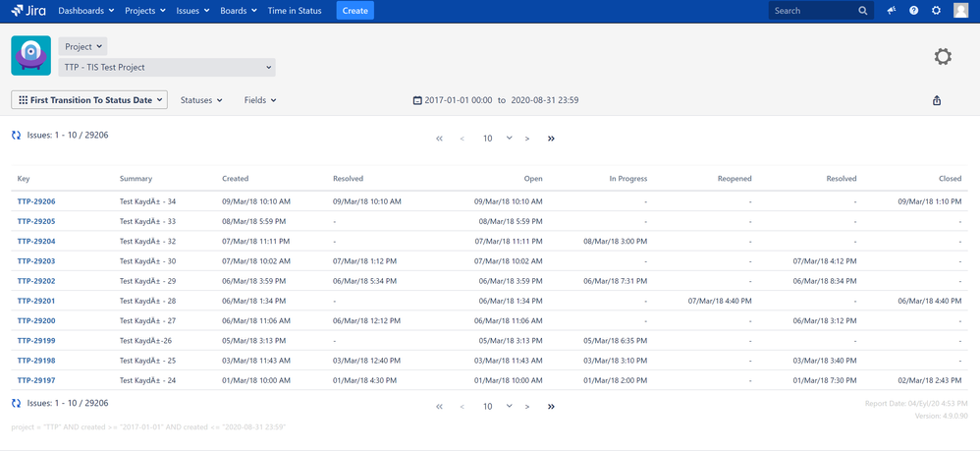Open the Dashboards menu

[85, 11]
